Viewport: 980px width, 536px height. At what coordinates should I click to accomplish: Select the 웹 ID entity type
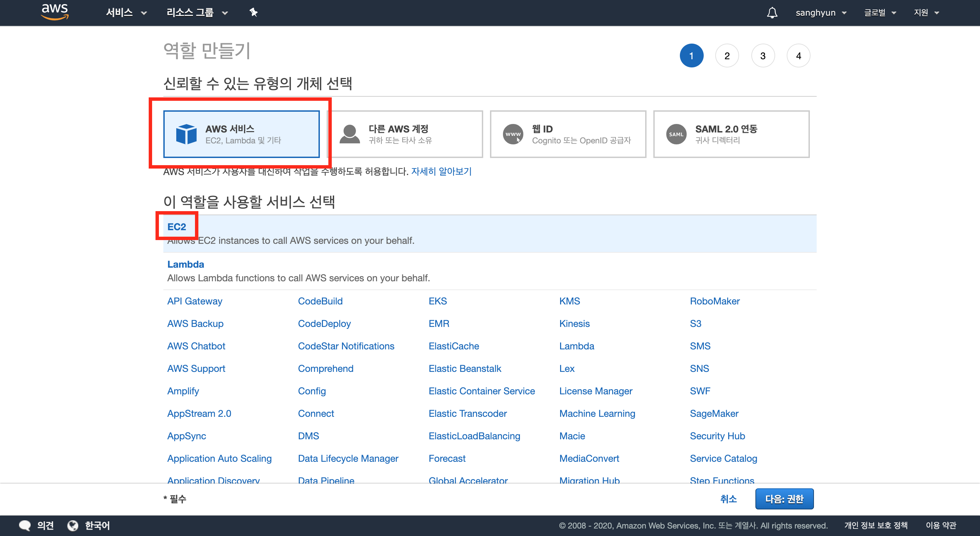click(x=568, y=134)
